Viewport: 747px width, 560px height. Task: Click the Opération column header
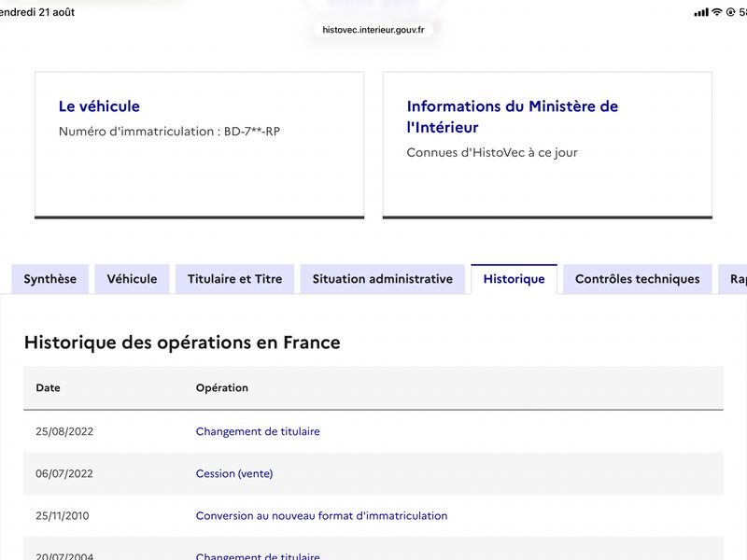pyautogui.click(x=222, y=388)
